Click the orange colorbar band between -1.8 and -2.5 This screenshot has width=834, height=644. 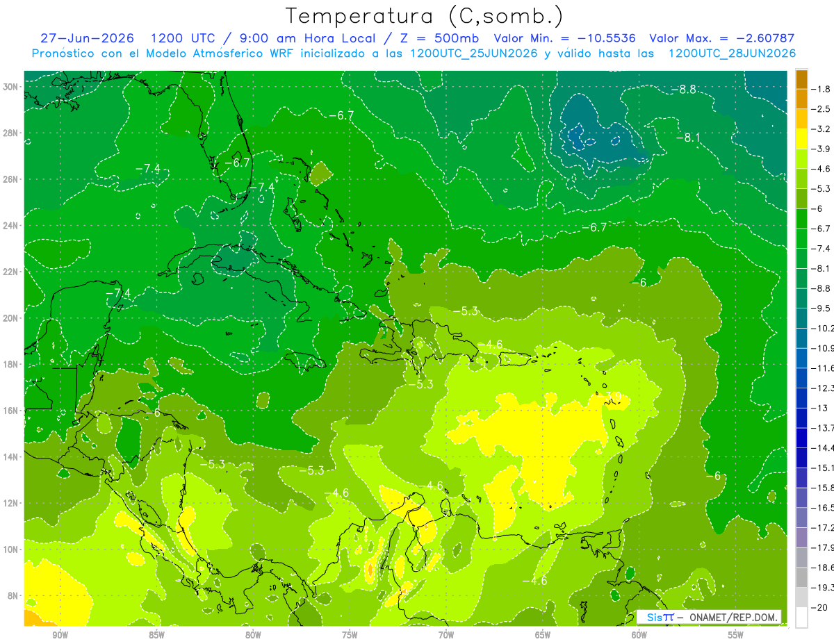(x=801, y=99)
